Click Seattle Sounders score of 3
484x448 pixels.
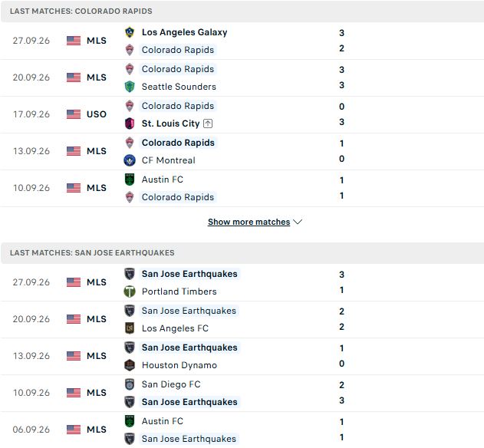point(341,85)
